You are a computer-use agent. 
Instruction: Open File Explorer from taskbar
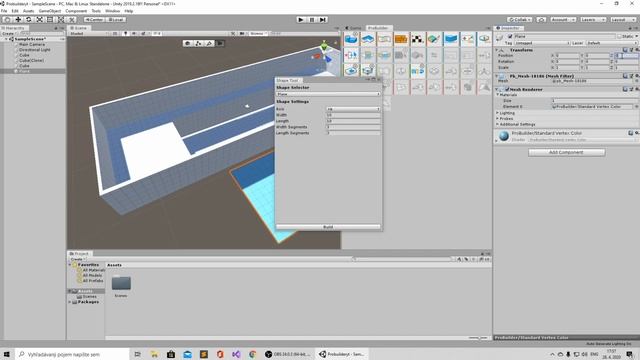click(154, 354)
